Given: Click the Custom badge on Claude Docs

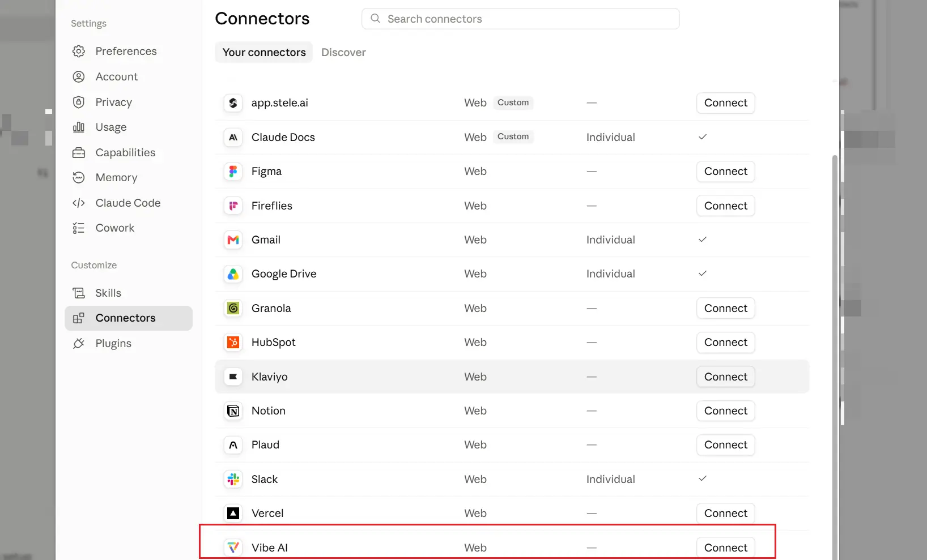Looking at the screenshot, I should click(x=513, y=136).
